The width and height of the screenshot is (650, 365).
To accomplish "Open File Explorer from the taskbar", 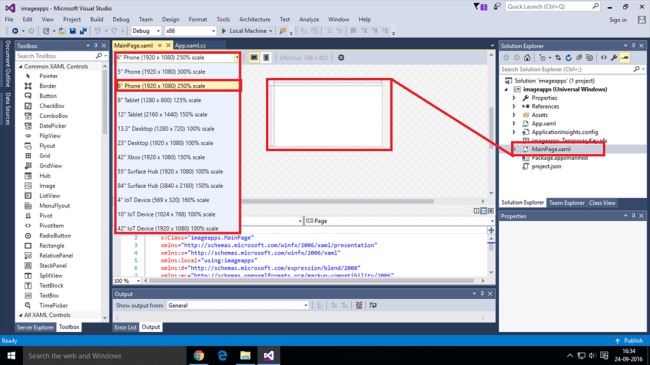I will pyautogui.click(x=245, y=355).
